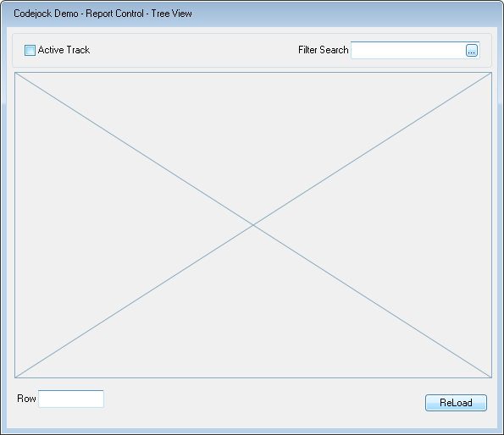Viewport: 504px width, 435px height.
Task: Open the ellipsis button in Filter Search
Action: coord(472,51)
